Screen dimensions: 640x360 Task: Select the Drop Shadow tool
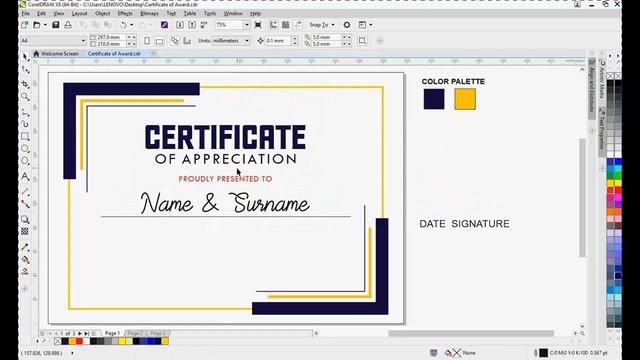[25, 219]
